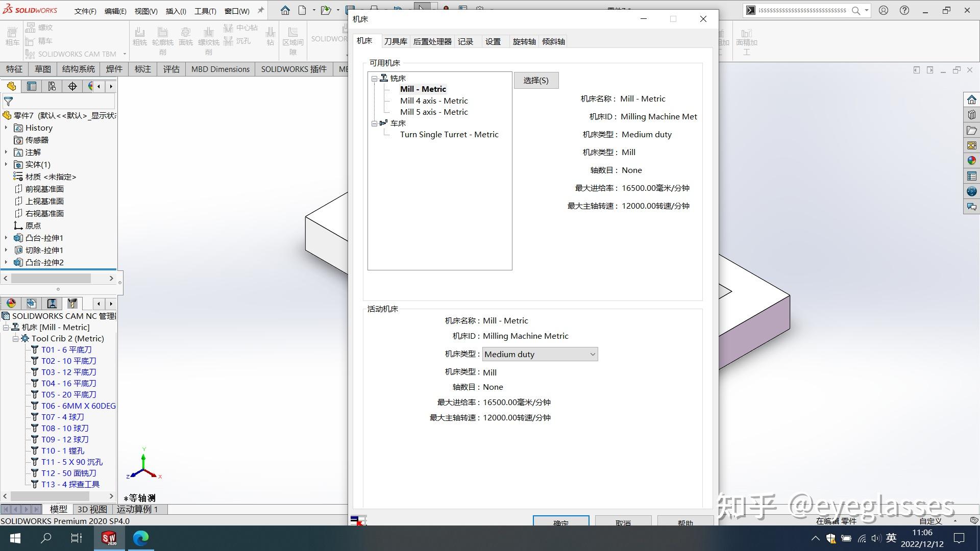
Task: Switch to the 后置处理器 tab
Action: (432, 41)
